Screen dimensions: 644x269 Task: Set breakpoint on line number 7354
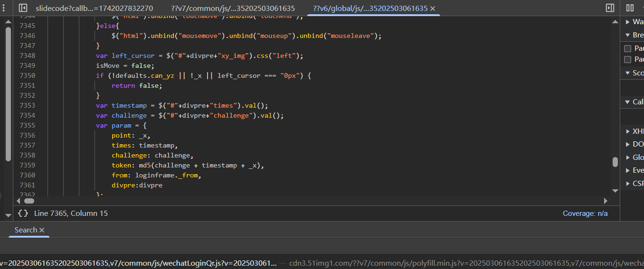[x=27, y=115]
